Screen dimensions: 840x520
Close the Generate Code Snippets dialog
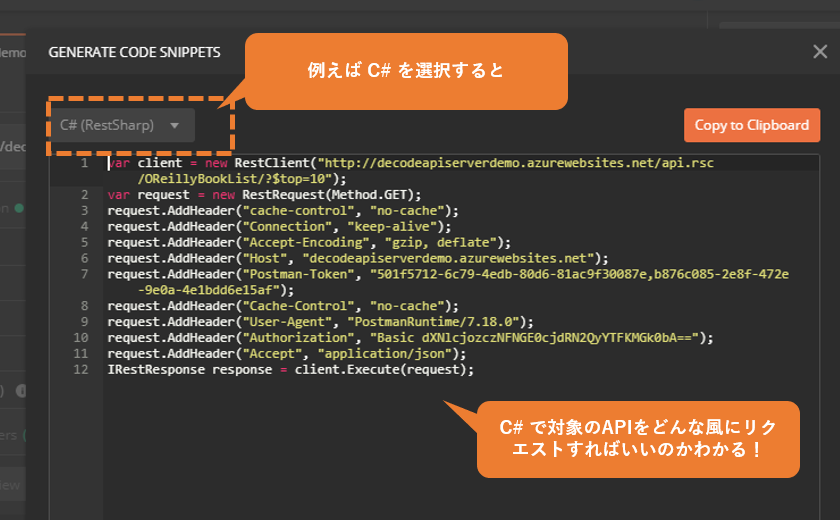pyautogui.click(x=820, y=52)
